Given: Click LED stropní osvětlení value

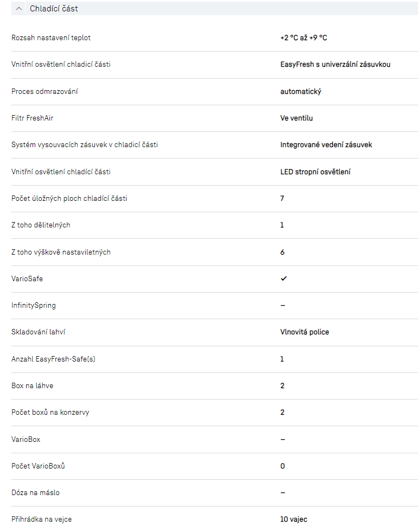Looking at the screenshot, I should pyautogui.click(x=315, y=172).
